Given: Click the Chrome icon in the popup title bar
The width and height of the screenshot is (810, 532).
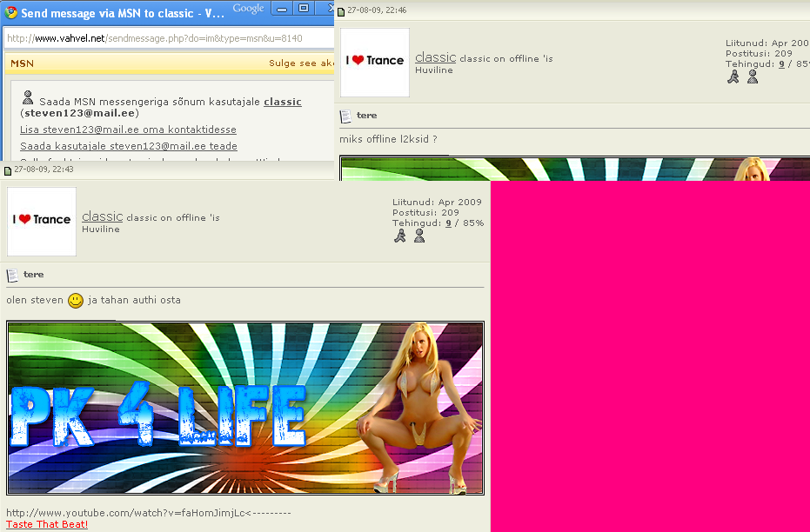Looking at the screenshot, I should (12, 14).
